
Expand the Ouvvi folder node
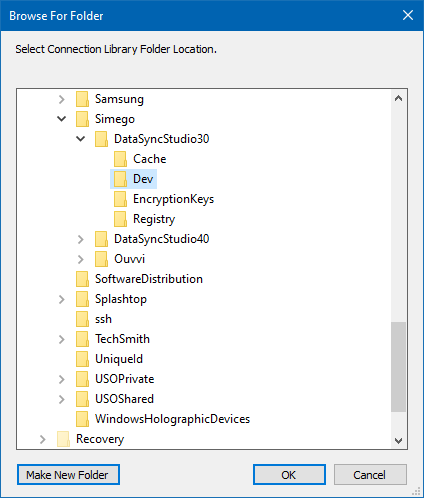point(81,259)
